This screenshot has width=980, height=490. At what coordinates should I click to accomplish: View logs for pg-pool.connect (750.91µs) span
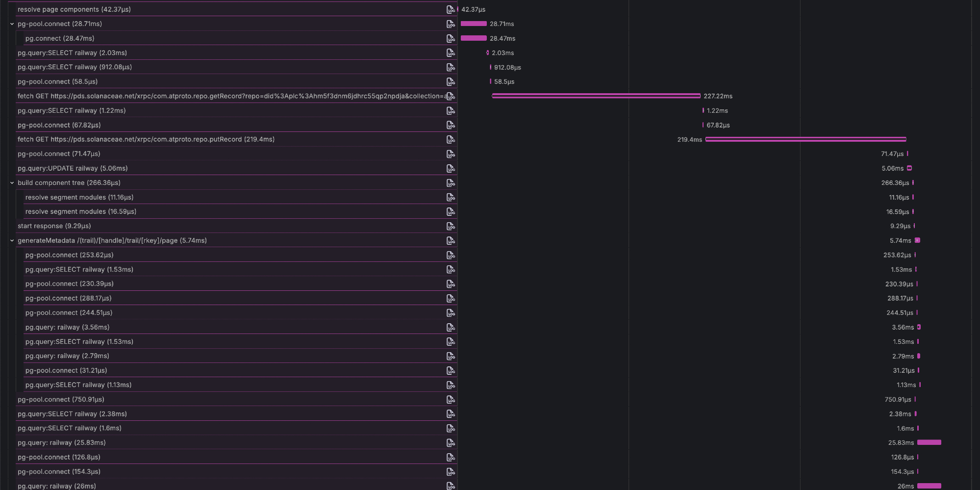(x=451, y=400)
